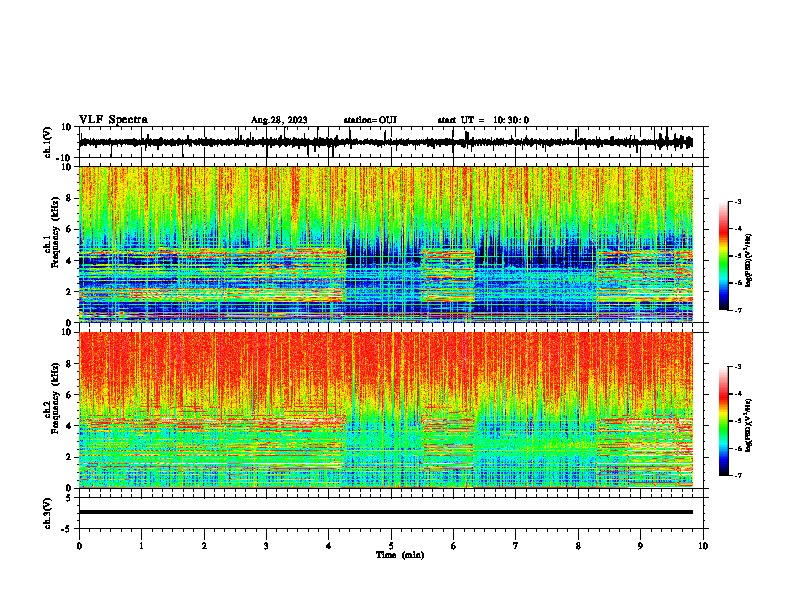
Task: Click the ch.2 spectrogram color scale bar
Action: click(724, 421)
